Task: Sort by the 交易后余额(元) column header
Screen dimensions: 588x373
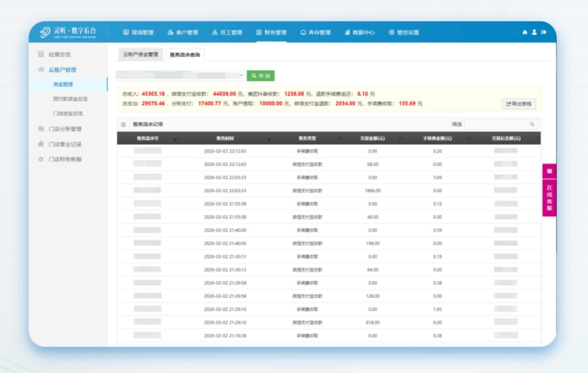Action: [x=506, y=138]
